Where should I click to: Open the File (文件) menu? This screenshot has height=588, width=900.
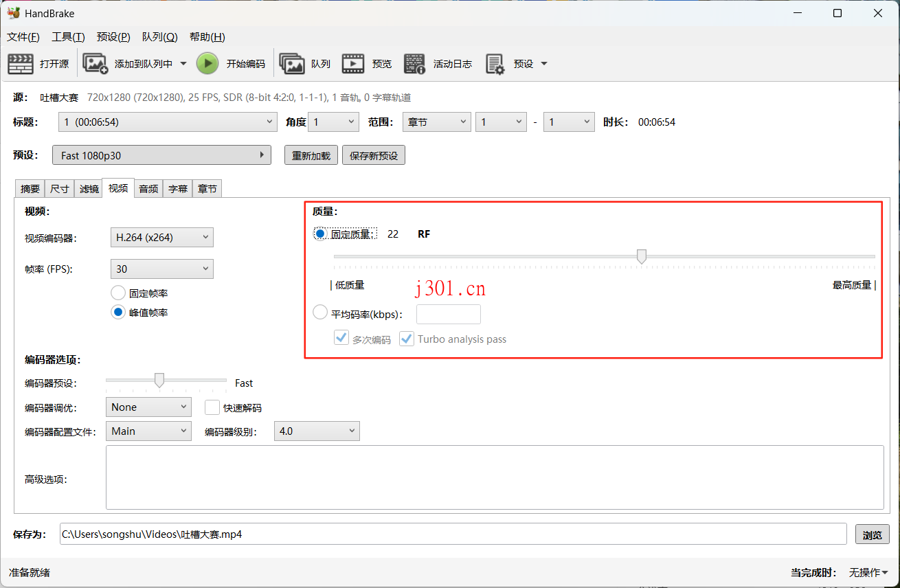point(23,37)
